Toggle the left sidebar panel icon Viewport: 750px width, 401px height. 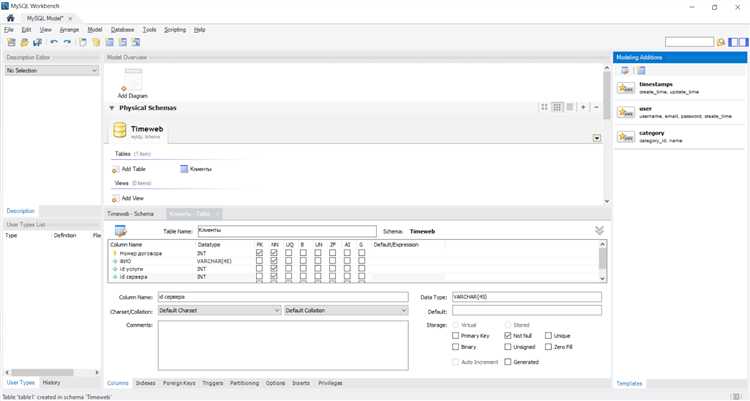pos(733,43)
